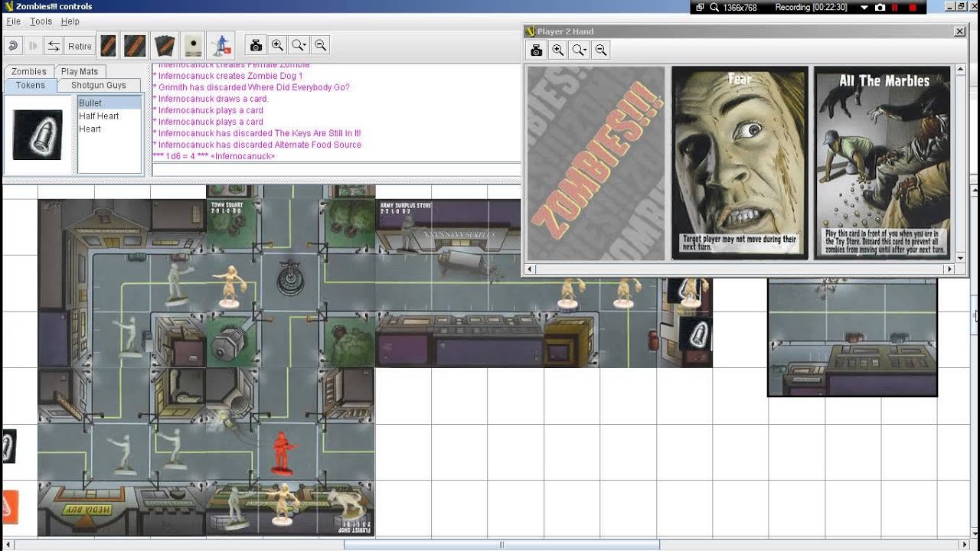Click the hand window scroll-left arrow

[x=531, y=269]
